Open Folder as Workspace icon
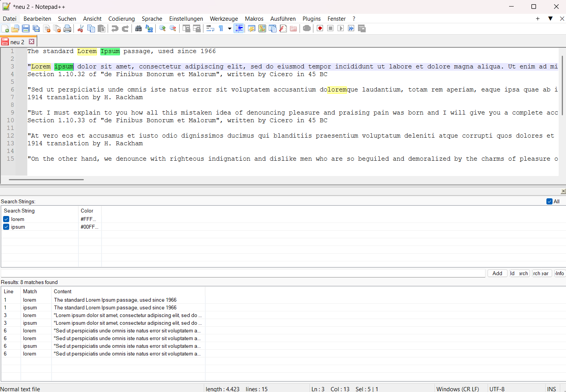 coord(293,28)
